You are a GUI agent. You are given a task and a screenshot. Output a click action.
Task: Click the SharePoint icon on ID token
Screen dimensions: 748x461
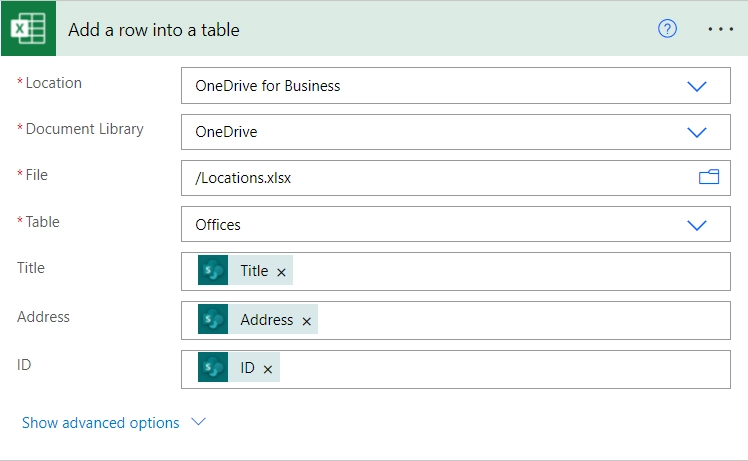click(x=213, y=367)
